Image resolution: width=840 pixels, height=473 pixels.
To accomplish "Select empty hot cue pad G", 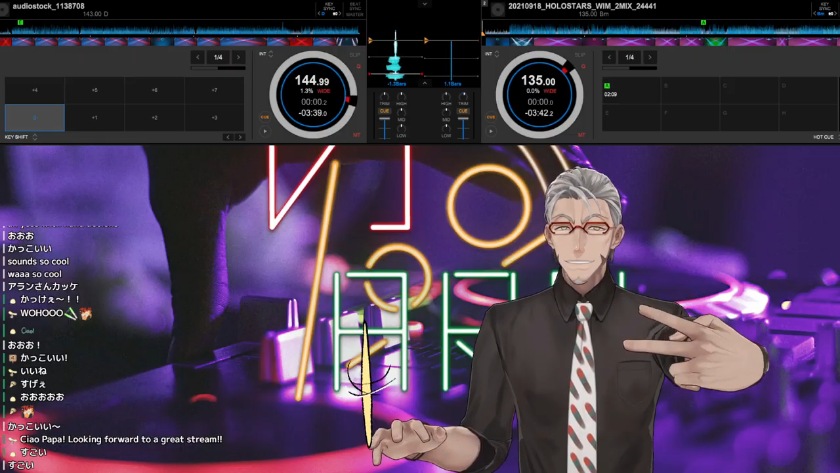I will (749, 117).
